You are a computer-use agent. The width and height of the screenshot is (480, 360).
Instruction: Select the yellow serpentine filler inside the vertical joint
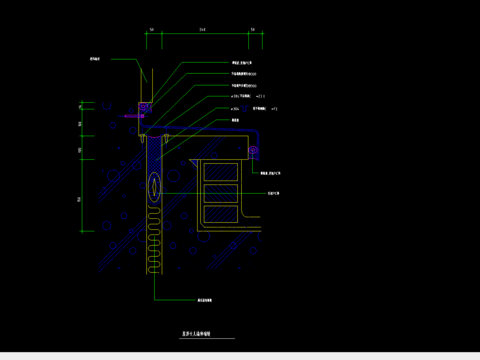(154, 240)
